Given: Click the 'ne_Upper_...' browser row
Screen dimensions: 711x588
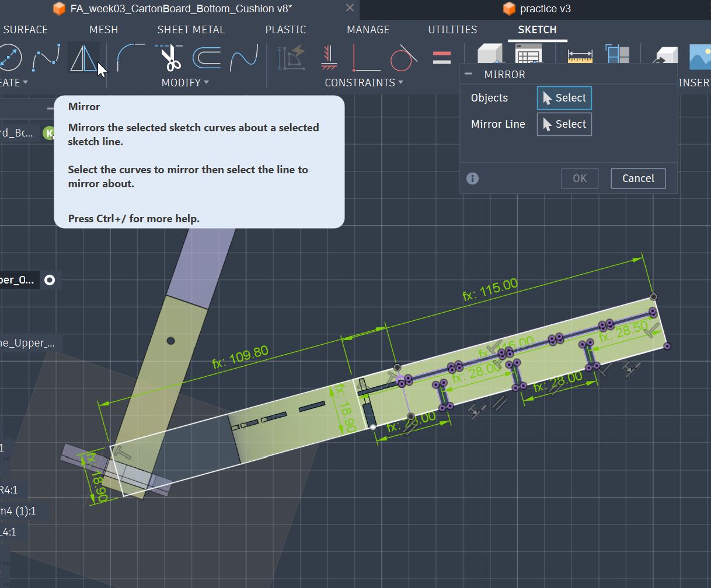Looking at the screenshot, I should pos(30,343).
